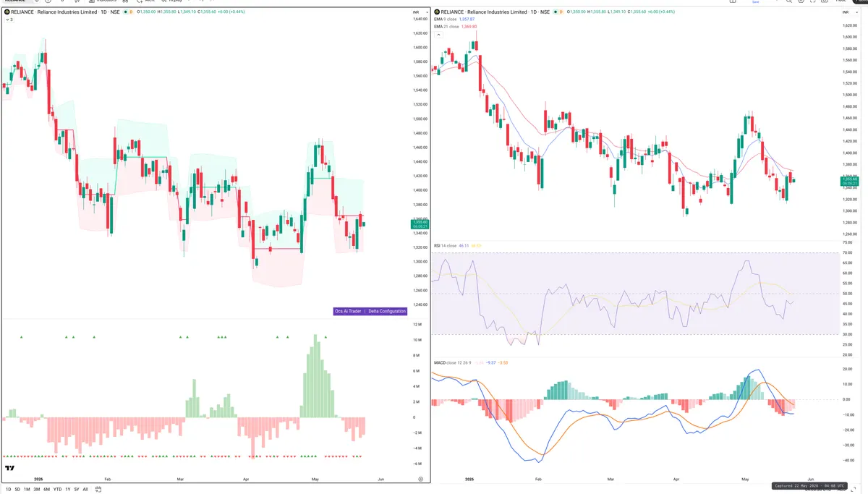
Task: Click the +6.00 (+0.44%) change in right legend
Action: (x=663, y=12)
